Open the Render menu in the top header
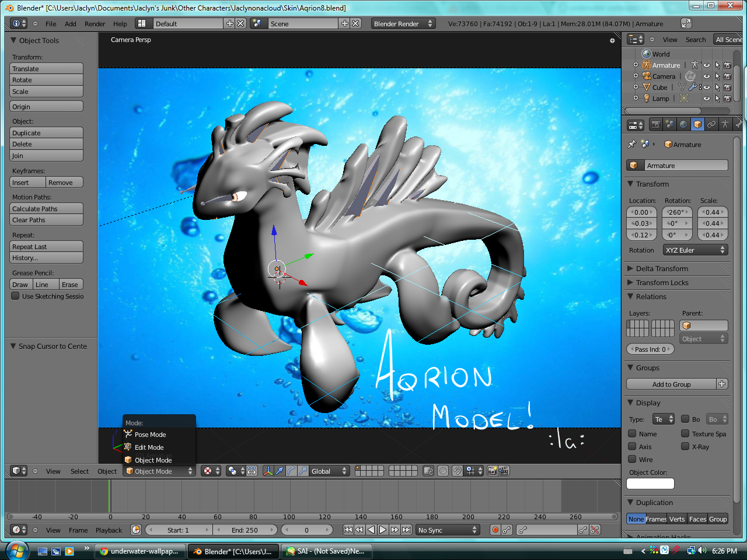Image resolution: width=747 pixels, height=560 pixels. pos(95,24)
